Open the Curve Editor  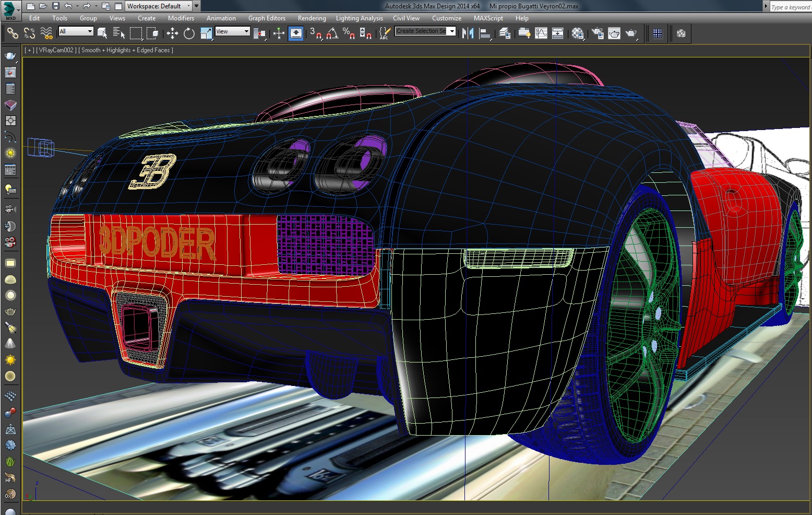(x=541, y=33)
